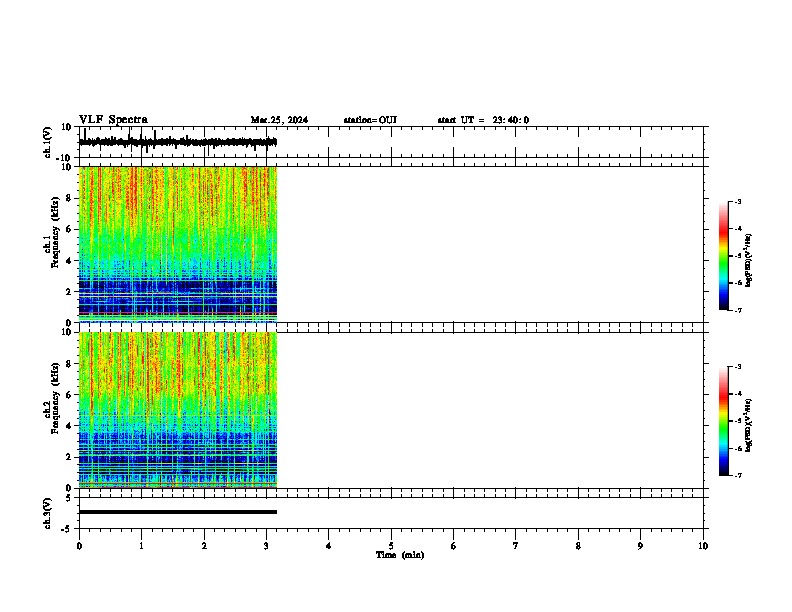Click the ch.1 frequency spectrogram image
The image size is (792, 612).
178,244
